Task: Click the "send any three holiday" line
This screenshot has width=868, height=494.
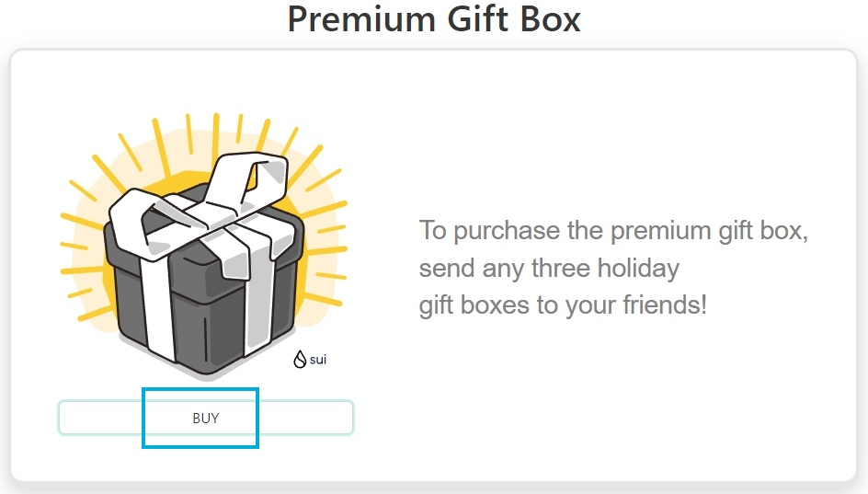Action: pos(549,268)
